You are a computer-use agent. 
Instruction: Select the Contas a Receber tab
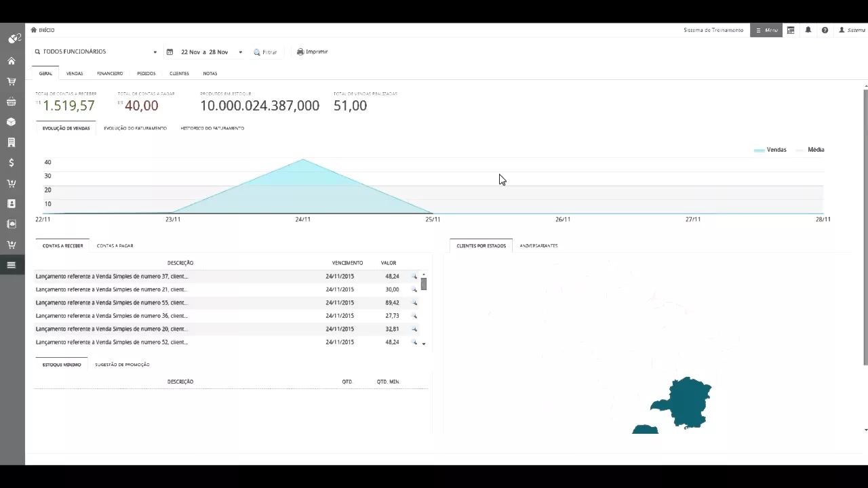tap(62, 245)
